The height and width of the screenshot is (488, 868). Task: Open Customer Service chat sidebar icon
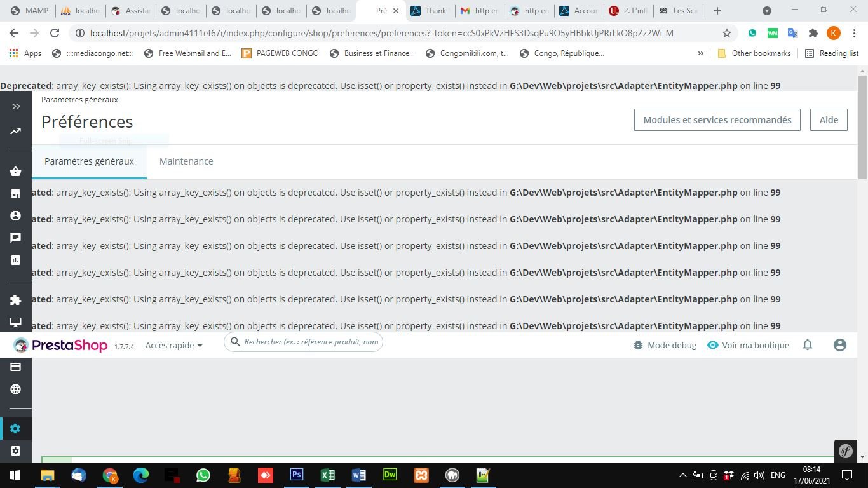(16, 238)
